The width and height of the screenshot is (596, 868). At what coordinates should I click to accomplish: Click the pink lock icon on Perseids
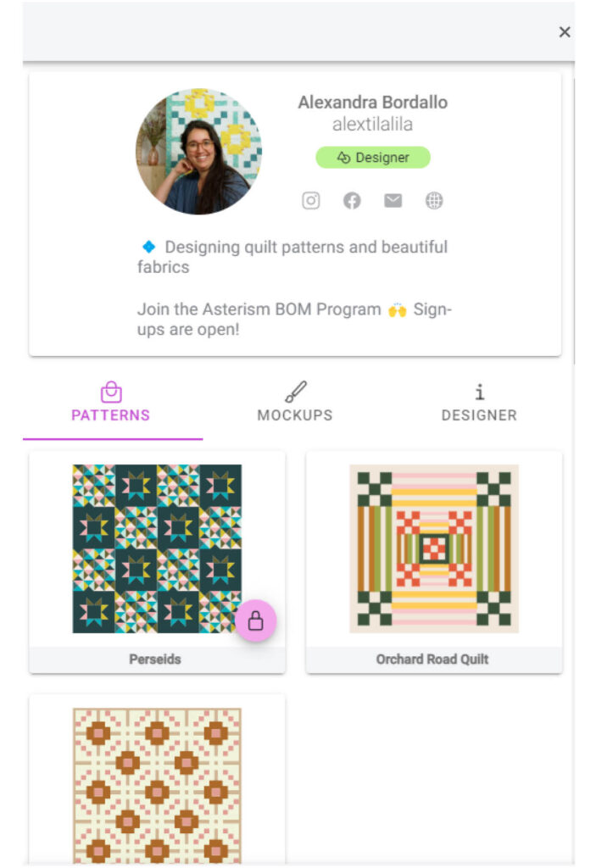(x=255, y=620)
